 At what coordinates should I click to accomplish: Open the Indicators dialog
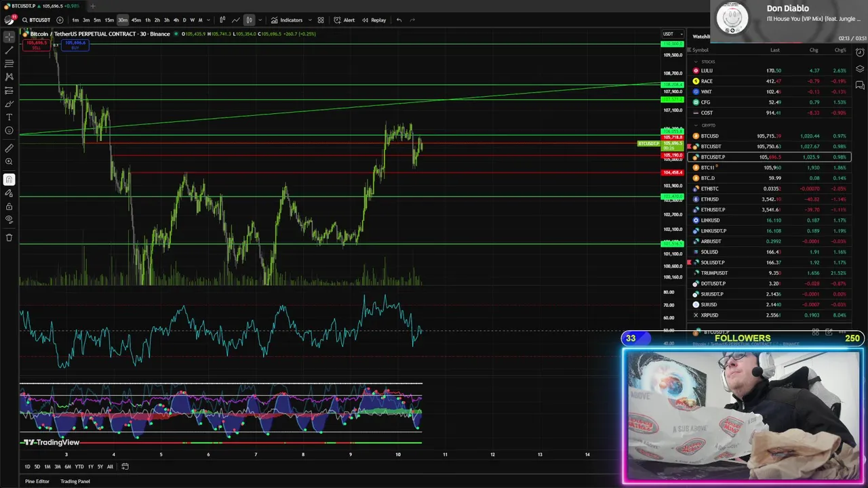(x=288, y=20)
